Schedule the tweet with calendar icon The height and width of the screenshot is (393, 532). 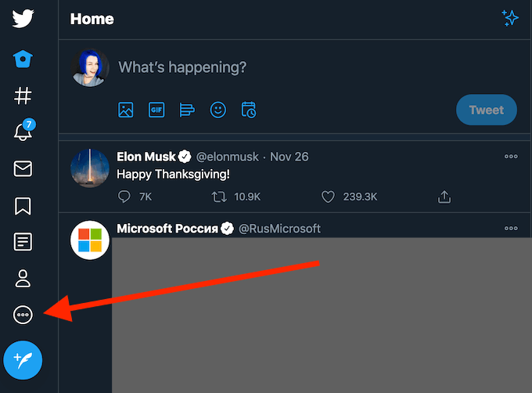point(249,110)
